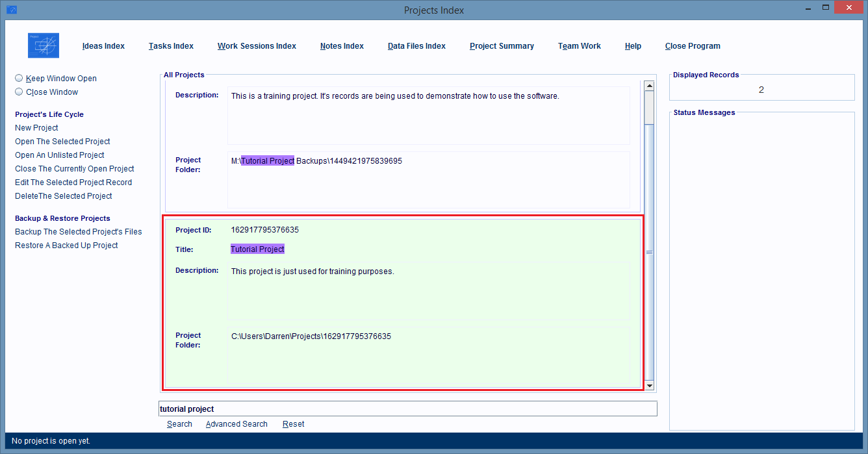
Task: Select the Close Window radio button
Action: point(19,92)
